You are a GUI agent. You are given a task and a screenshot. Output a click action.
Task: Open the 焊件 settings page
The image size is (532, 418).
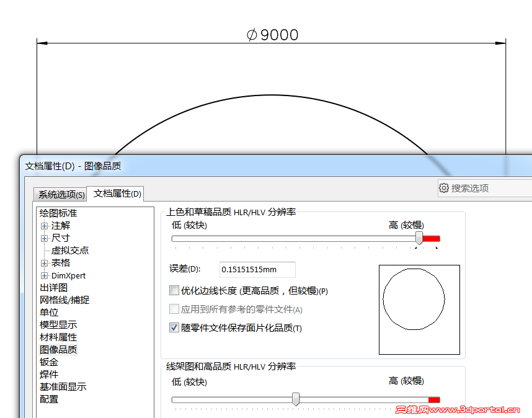(x=49, y=374)
